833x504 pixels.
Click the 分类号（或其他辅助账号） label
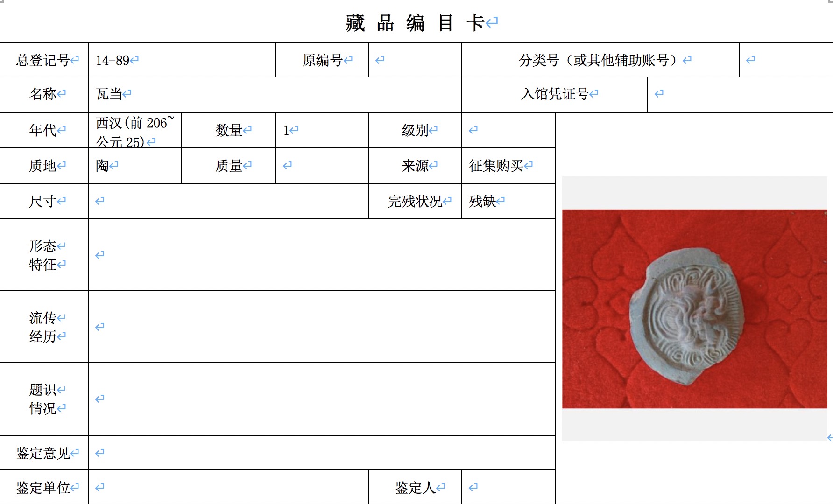[600, 60]
